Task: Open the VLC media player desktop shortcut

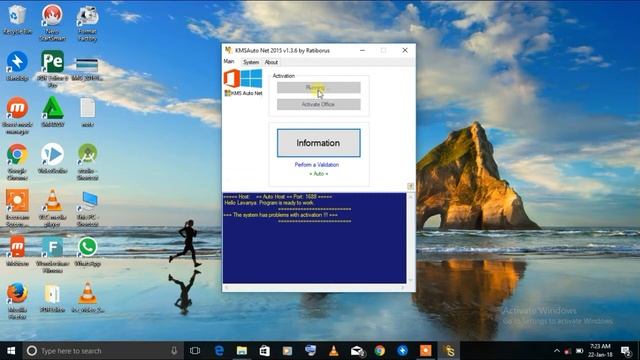Action: click(x=52, y=208)
